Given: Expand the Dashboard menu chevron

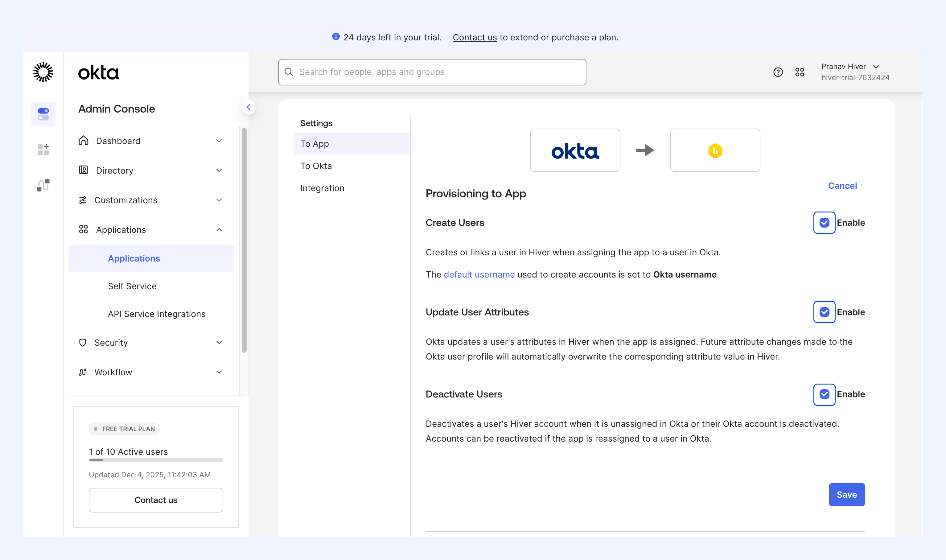Looking at the screenshot, I should click(219, 141).
